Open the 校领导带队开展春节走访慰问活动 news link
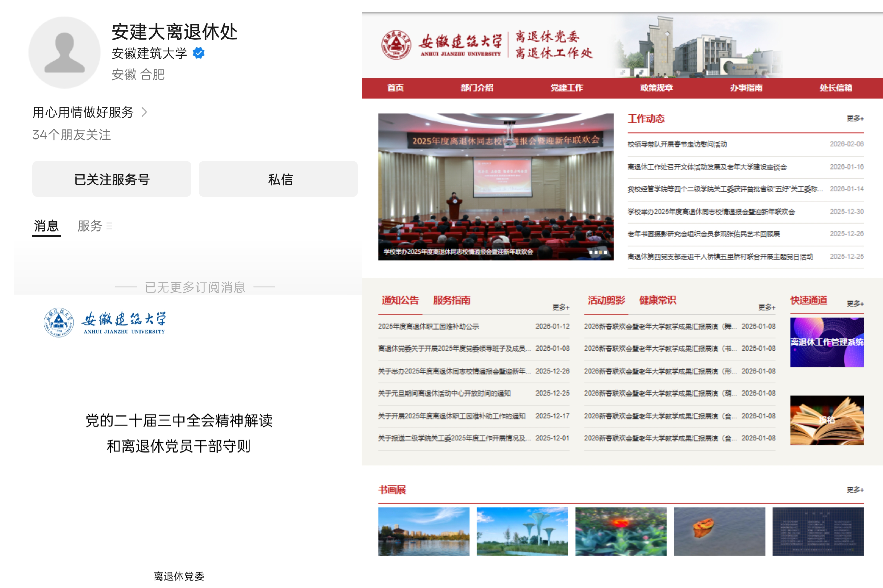The width and height of the screenshot is (883, 588). pos(677,144)
